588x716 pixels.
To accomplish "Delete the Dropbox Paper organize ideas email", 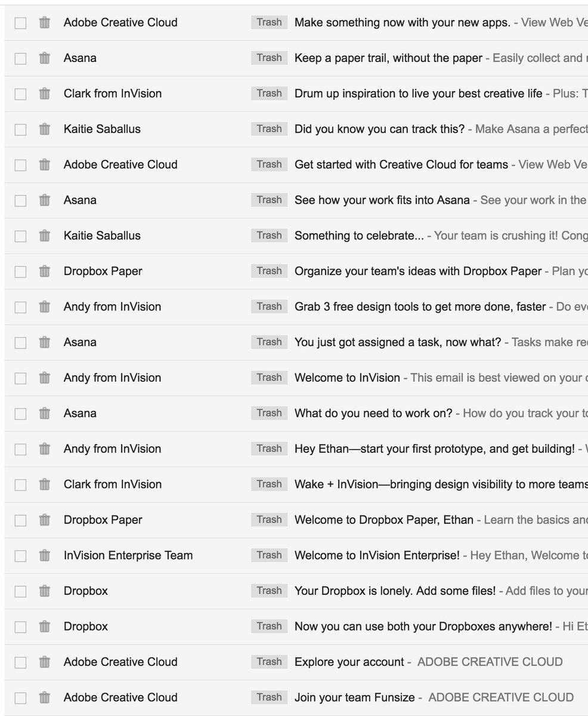I will point(44,271).
